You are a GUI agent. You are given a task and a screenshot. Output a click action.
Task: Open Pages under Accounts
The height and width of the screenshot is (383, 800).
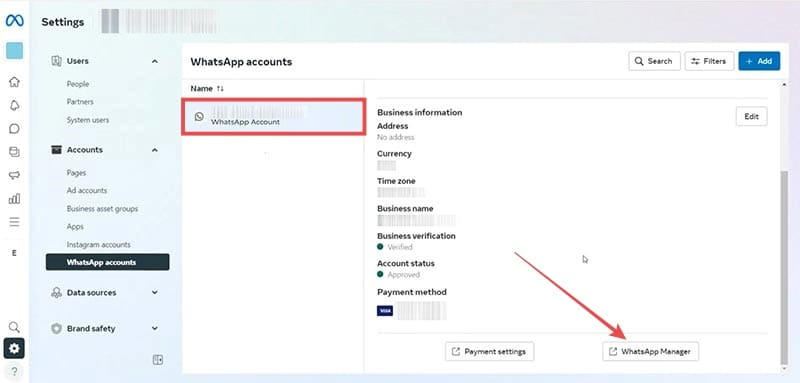[x=76, y=173]
